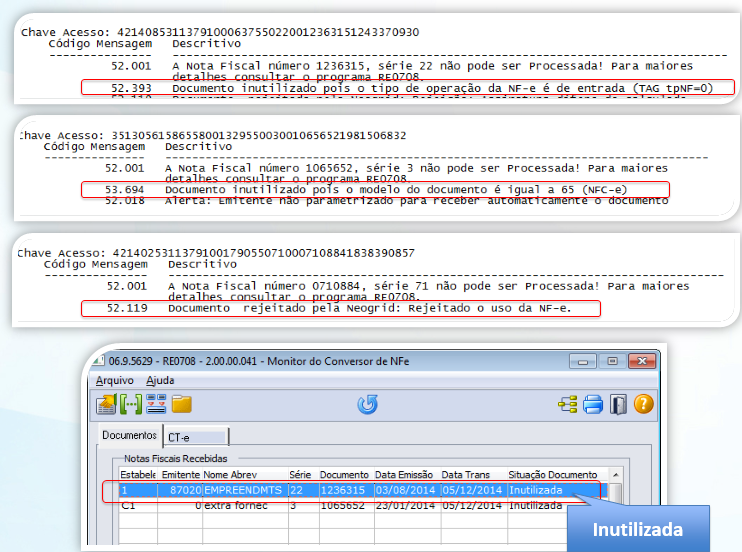This screenshot has height=552, width=742.
Task: Click the red-and-blue list filter toolbar icon
Action: pyautogui.click(x=156, y=405)
